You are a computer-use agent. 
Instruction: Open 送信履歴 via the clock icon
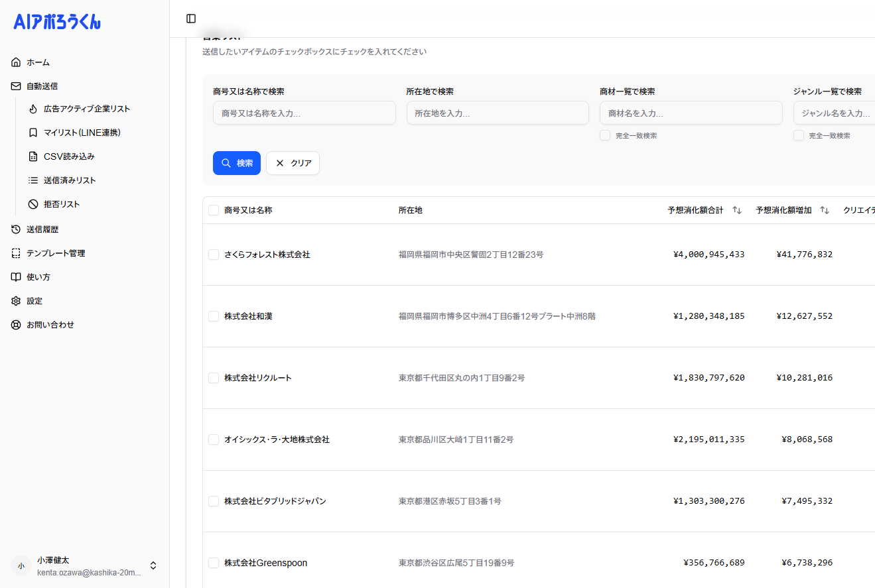coord(15,229)
